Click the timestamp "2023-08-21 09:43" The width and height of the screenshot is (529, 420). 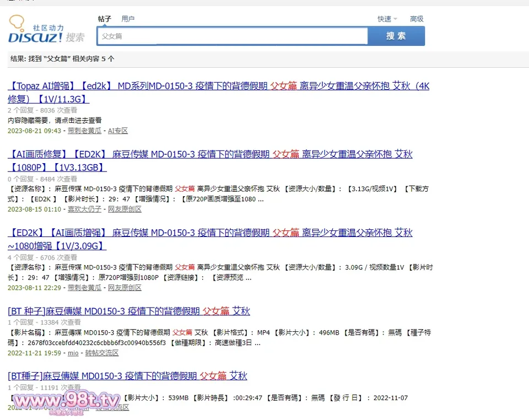34,131
